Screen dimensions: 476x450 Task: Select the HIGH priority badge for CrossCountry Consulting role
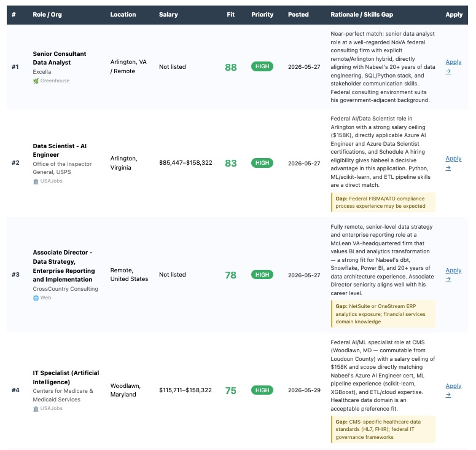262,275
